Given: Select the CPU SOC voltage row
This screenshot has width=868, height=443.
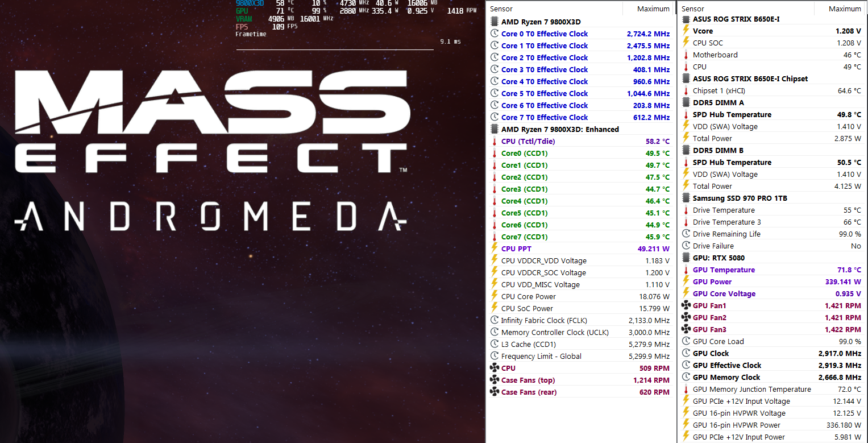Looking at the screenshot, I should [771, 43].
